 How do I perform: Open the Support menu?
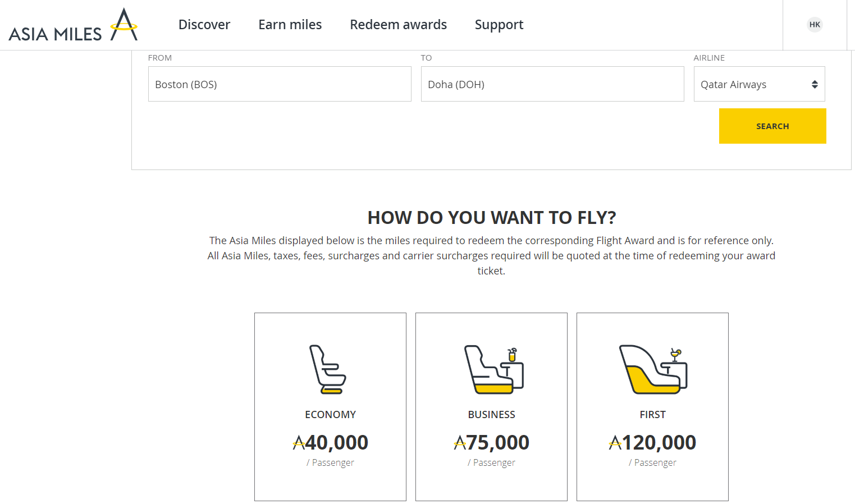point(499,25)
